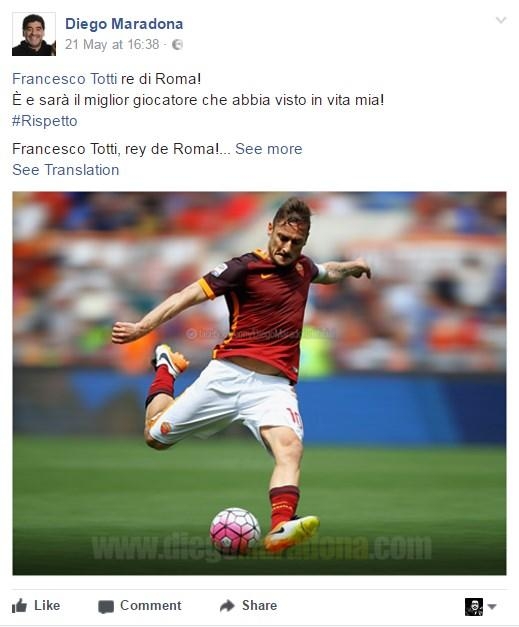
Task: Expand the post options chevron menu
Action: click(501, 20)
